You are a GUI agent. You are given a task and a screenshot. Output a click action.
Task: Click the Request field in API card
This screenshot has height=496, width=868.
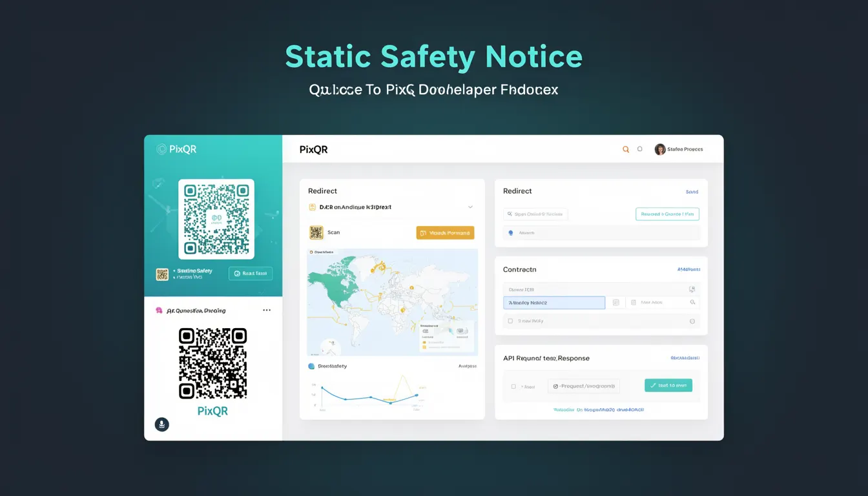[584, 386]
